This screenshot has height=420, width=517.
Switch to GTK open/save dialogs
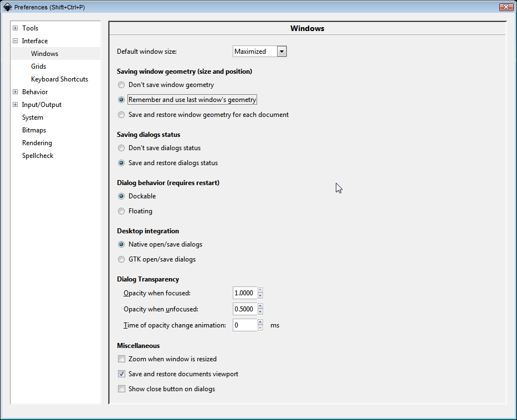tap(121, 259)
